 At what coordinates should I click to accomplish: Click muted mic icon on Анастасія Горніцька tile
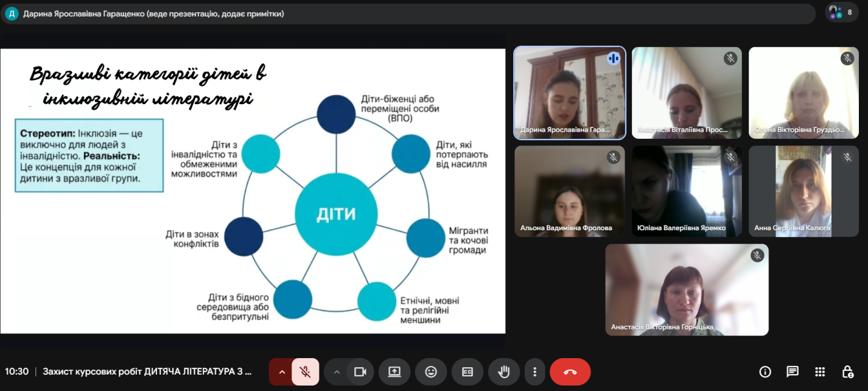coord(757,255)
